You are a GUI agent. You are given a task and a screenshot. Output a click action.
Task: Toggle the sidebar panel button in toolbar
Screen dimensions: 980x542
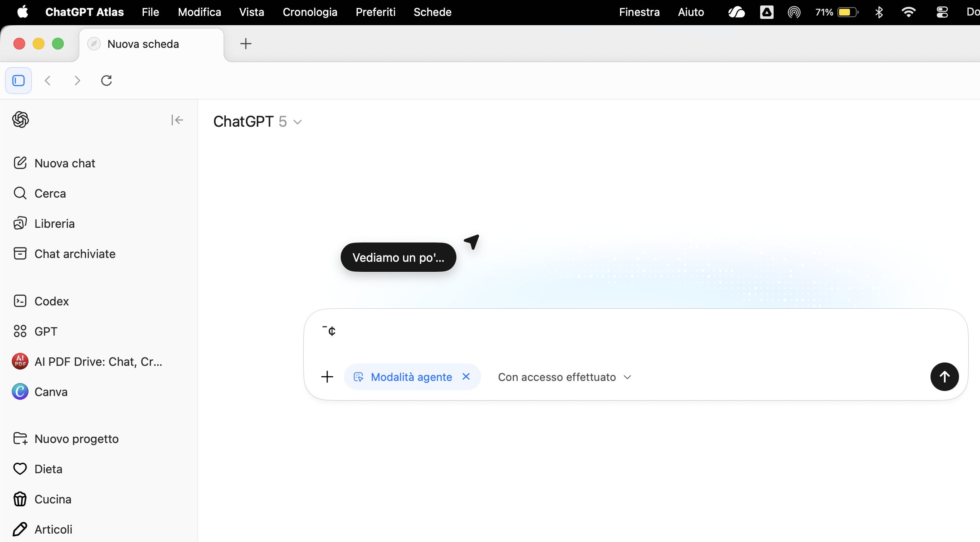(x=18, y=80)
